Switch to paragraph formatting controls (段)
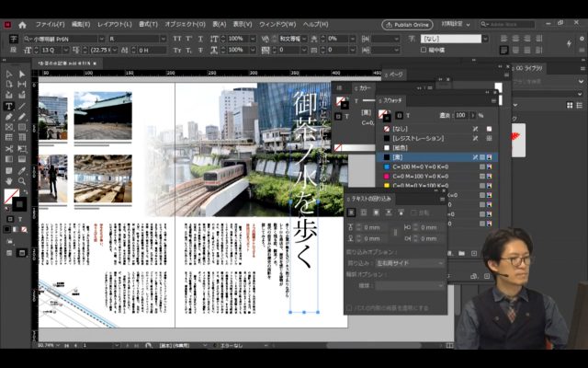This screenshot has height=368, width=588. click(14, 50)
